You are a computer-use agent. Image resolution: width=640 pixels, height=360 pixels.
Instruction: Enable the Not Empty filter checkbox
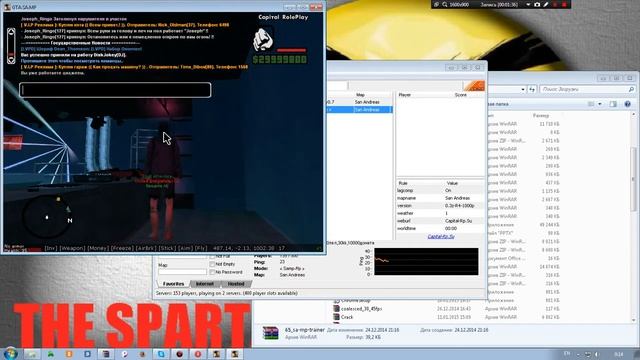pos(212,264)
